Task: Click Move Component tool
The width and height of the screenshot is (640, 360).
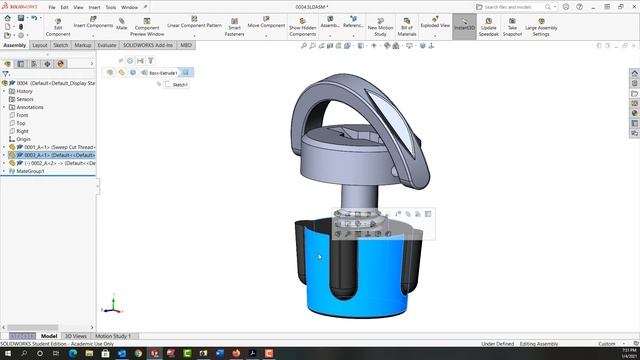Action: (x=266, y=22)
